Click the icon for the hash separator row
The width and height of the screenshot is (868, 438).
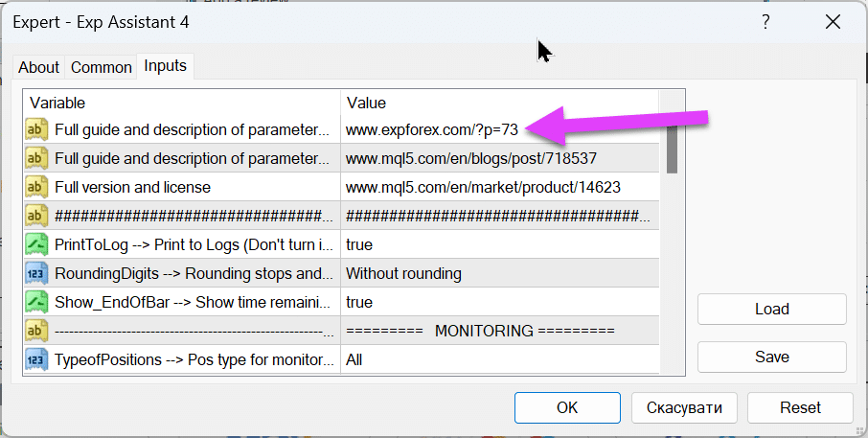(x=36, y=216)
